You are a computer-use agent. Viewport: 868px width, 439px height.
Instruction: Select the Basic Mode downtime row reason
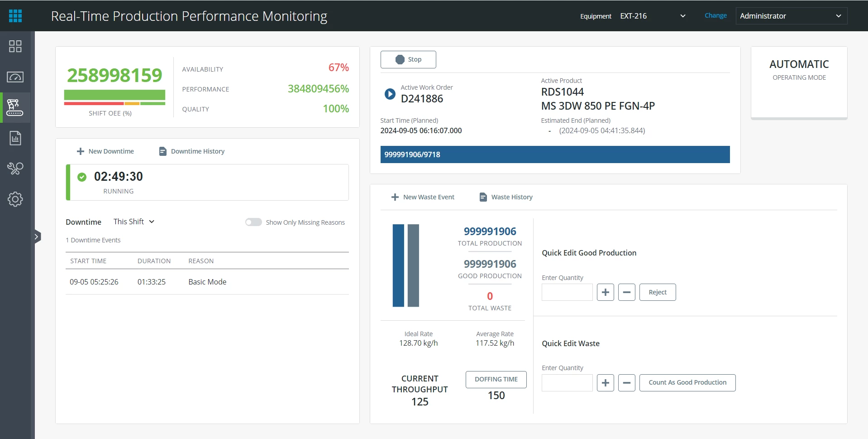tap(207, 282)
